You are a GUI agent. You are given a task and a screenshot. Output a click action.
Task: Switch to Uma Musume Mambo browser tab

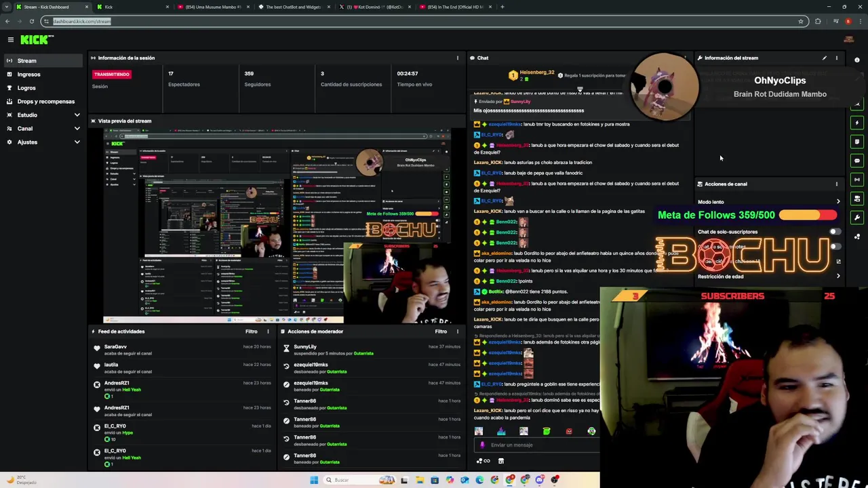tap(213, 7)
